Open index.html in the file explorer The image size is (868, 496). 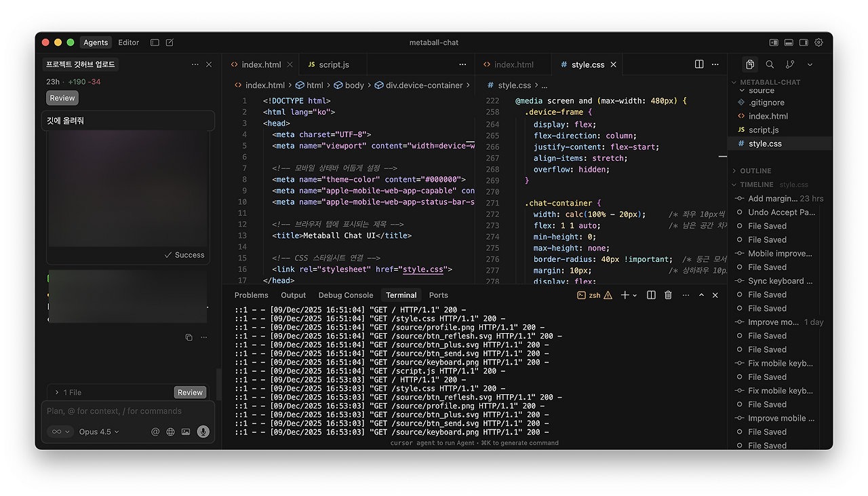(768, 116)
